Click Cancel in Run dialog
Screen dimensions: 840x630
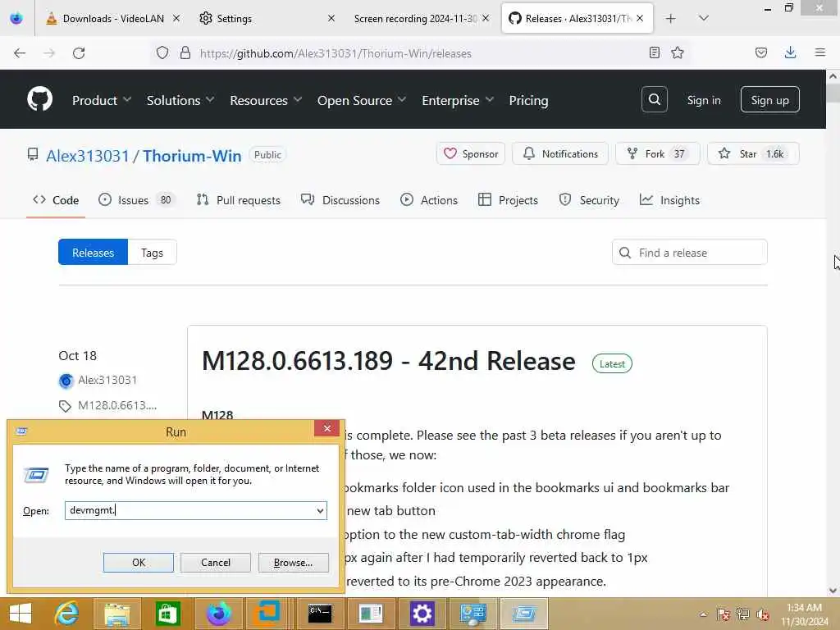pyautogui.click(x=216, y=563)
